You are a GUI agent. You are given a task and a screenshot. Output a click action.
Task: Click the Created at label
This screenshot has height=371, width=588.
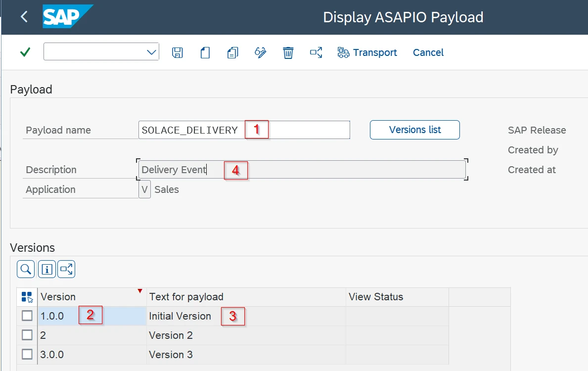pyautogui.click(x=531, y=170)
